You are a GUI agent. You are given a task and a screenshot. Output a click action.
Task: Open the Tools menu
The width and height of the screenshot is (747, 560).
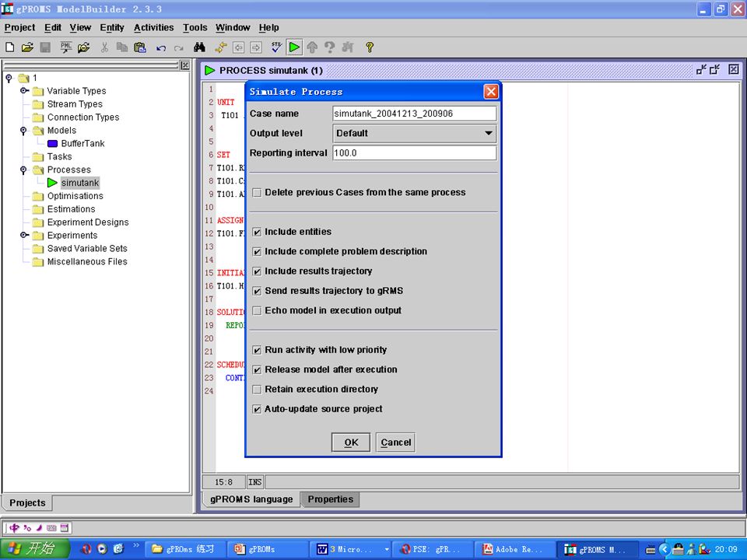click(x=195, y=28)
